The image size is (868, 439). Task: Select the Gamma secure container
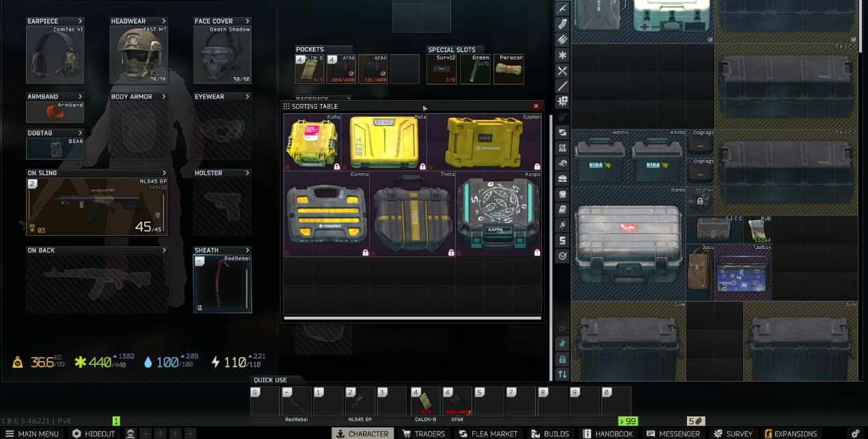coord(327,214)
